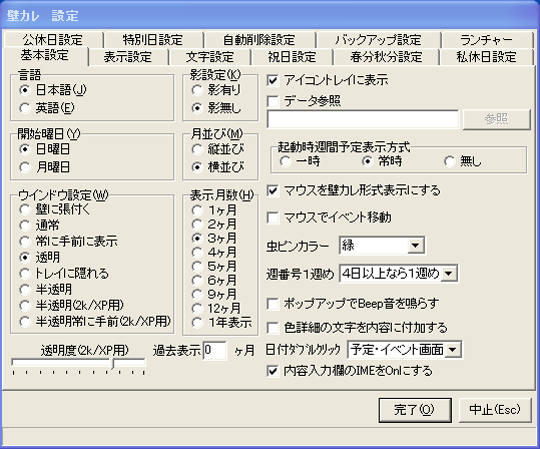Select トレイに隠れる window option
Viewport: 540px width, 449px height.
pyautogui.click(x=64, y=273)
